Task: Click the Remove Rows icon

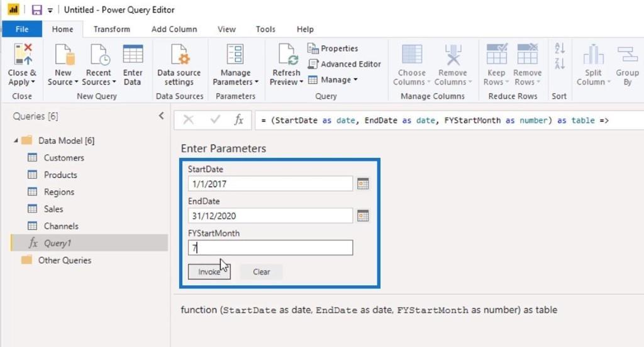Action: coord(528,54)
